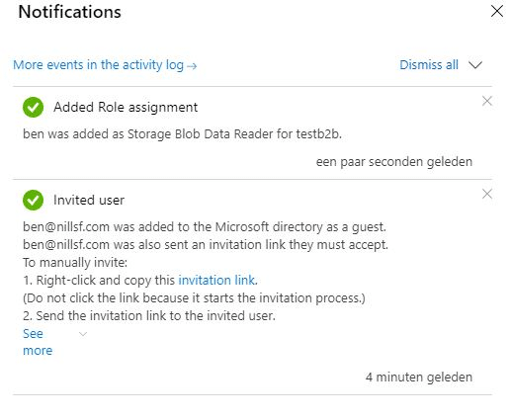Viewport: 511px width, 420px height.
Task: Dismiss the Invited user notification
Action: pos(487,194)
